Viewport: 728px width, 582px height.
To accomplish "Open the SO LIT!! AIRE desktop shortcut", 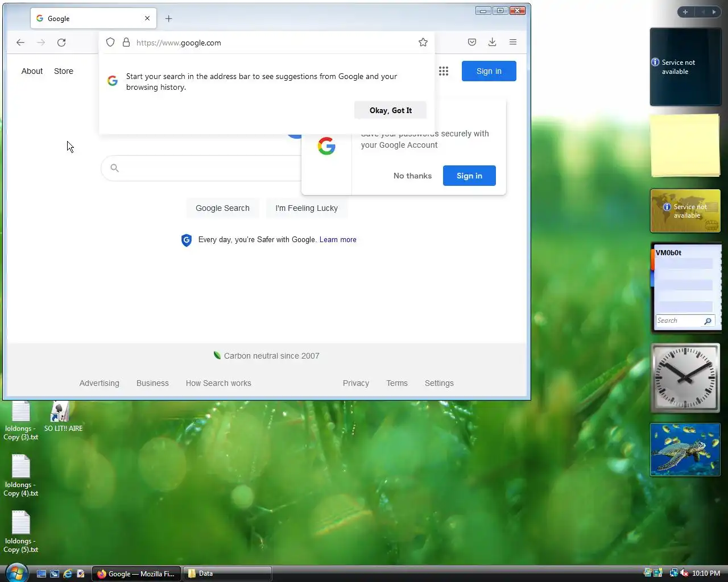I will (63, 416).
